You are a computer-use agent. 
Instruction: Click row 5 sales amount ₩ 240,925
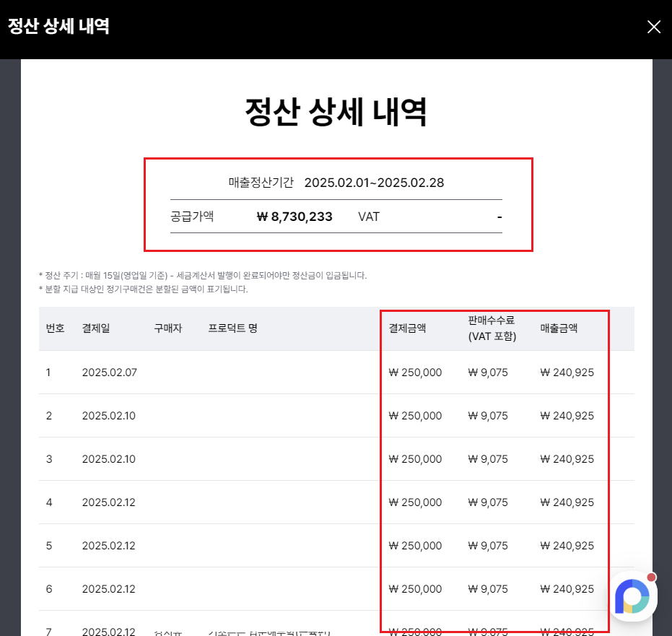click(567, 546)
